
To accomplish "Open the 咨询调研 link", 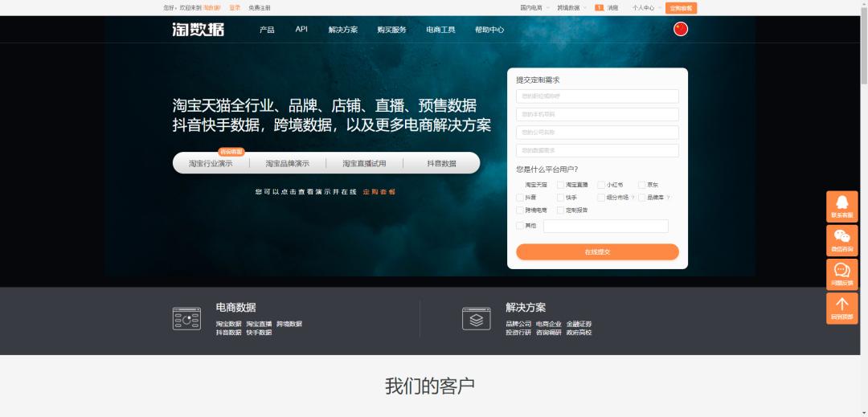I will [x=549, y=333].
